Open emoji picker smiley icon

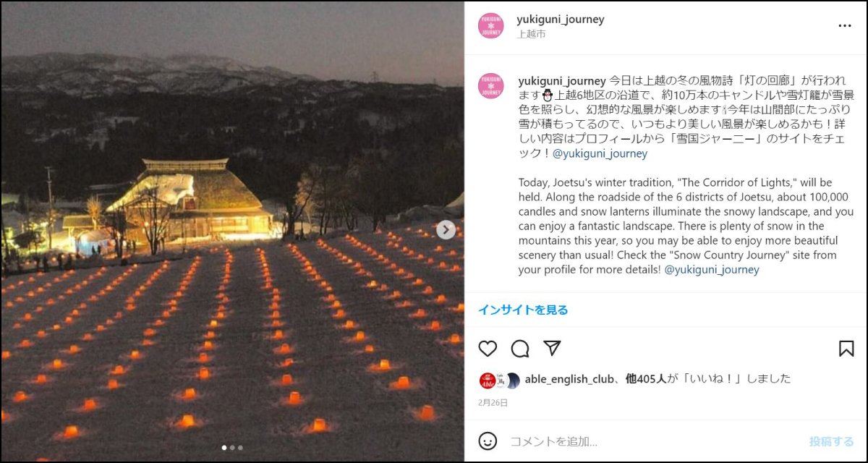488,441
